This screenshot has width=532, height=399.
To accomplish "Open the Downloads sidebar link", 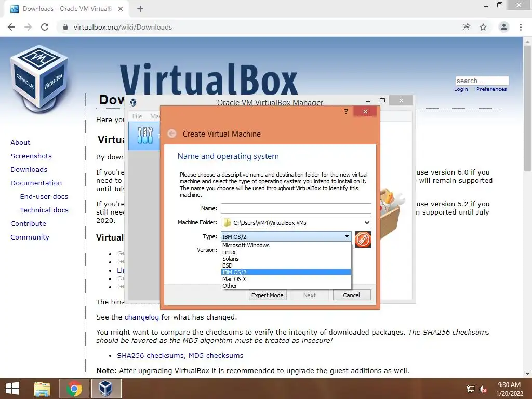I will (x=29, y=170).
